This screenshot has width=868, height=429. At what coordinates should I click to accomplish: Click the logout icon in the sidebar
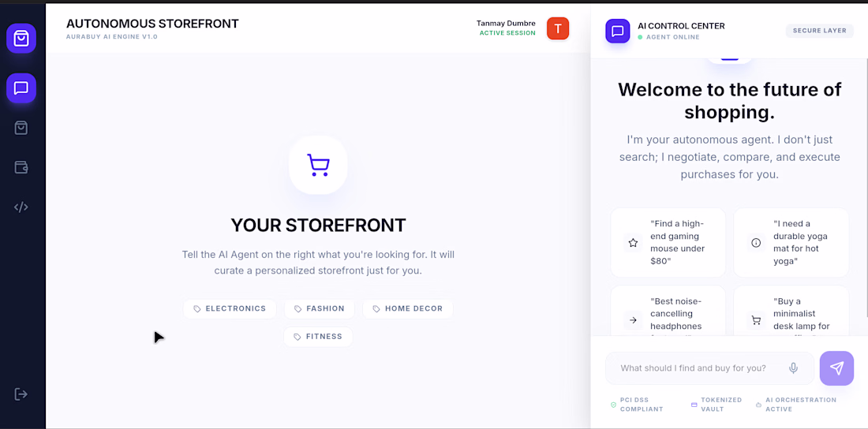(x=21, y=394)
